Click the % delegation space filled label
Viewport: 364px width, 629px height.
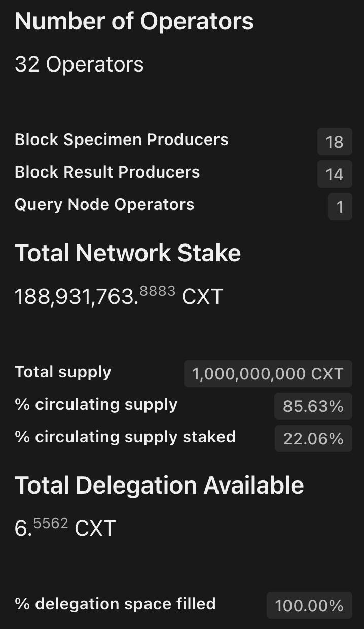pyautogui.click(x=115, y=604)
